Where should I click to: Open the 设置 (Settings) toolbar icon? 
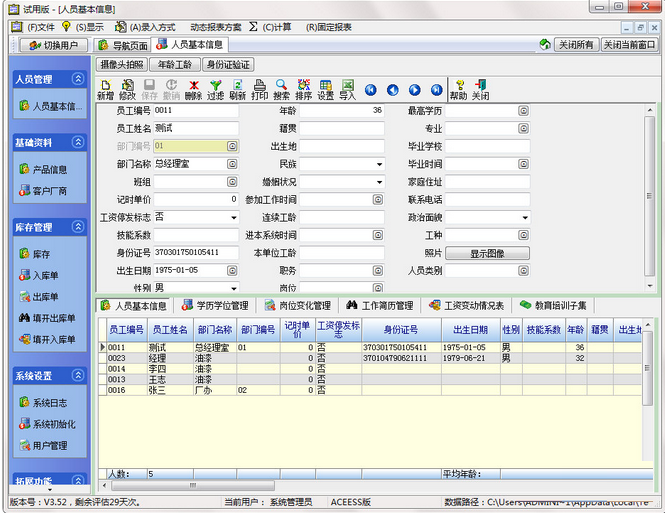click(x=326, y=90)
